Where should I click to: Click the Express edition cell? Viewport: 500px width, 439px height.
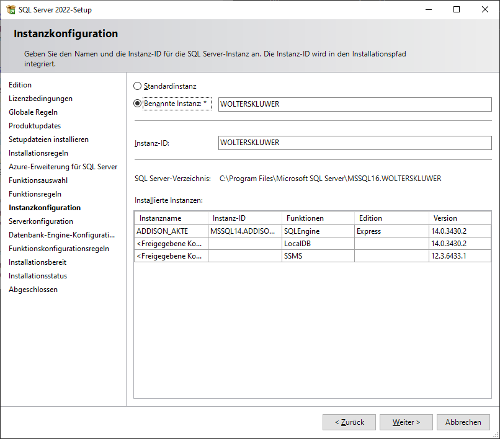pos(391,231)
